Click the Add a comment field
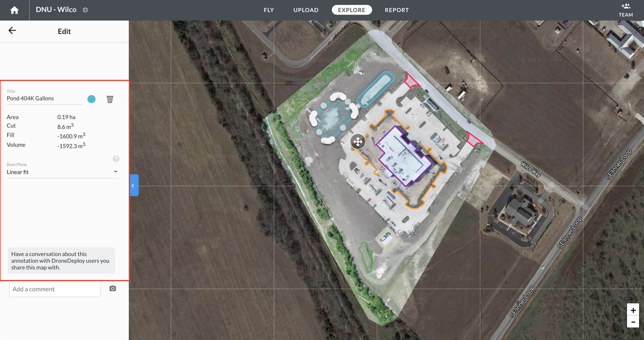 click(55, 289)
